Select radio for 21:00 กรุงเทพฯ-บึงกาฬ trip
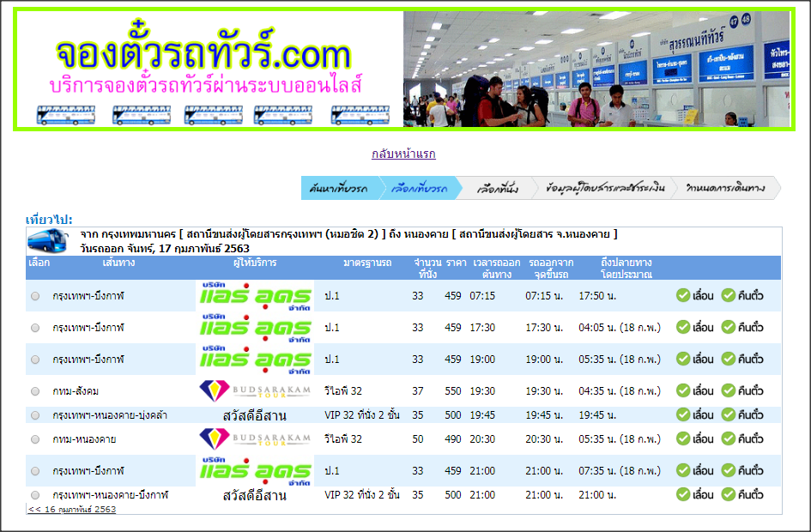 pos(35,471)
